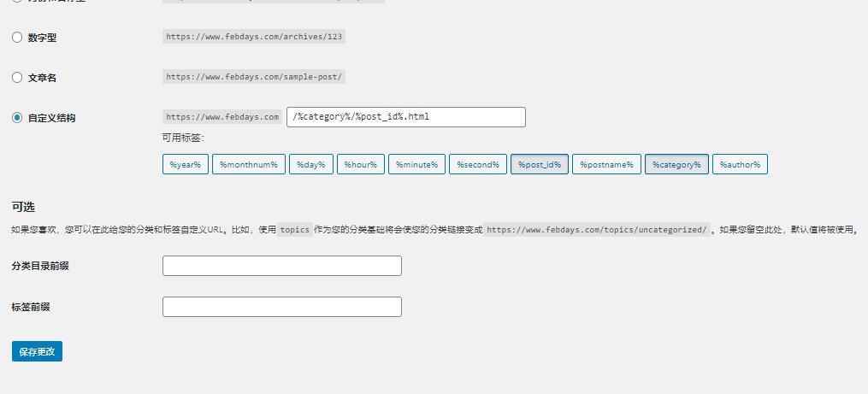The height and width of the screenshot is (394, 868).
Task: Click the archives/123 example URL text
Action: 254,37
